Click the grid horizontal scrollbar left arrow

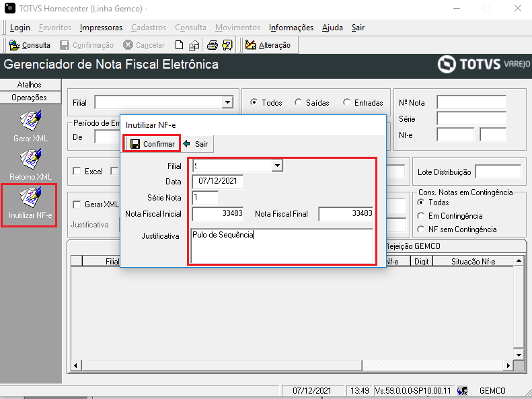tap(75, 365)
